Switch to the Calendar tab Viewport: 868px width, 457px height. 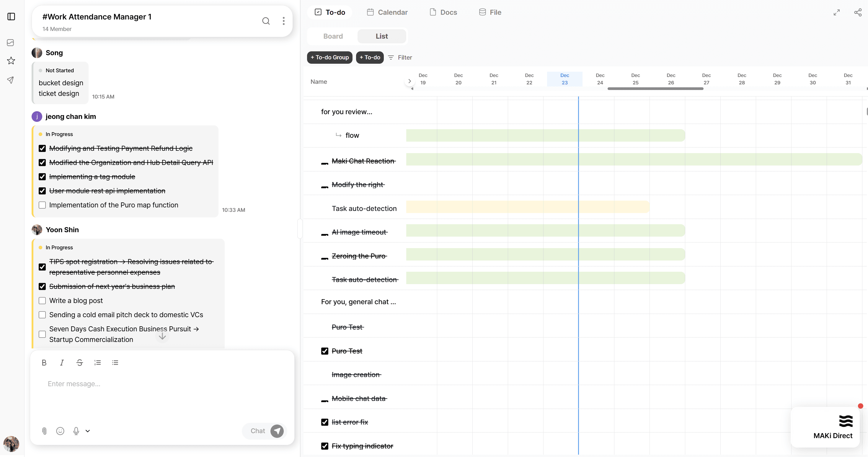pos(387,12)
